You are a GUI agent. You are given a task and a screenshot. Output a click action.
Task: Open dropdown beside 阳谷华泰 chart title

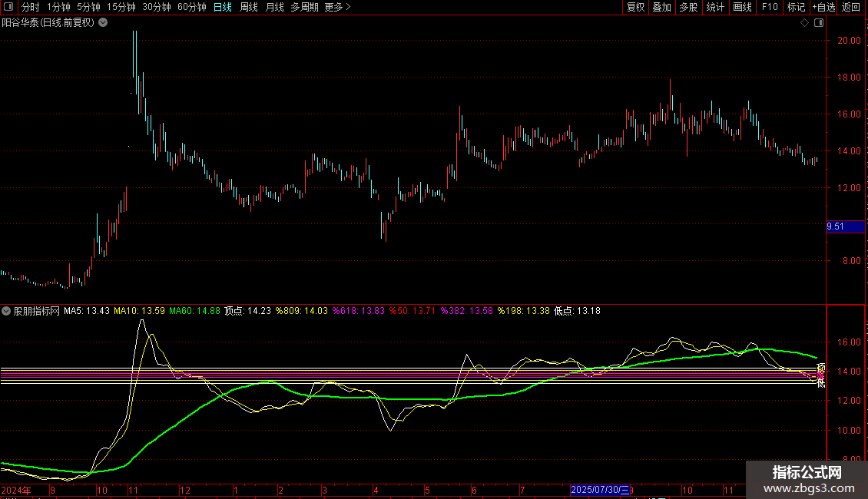(103, 23)
